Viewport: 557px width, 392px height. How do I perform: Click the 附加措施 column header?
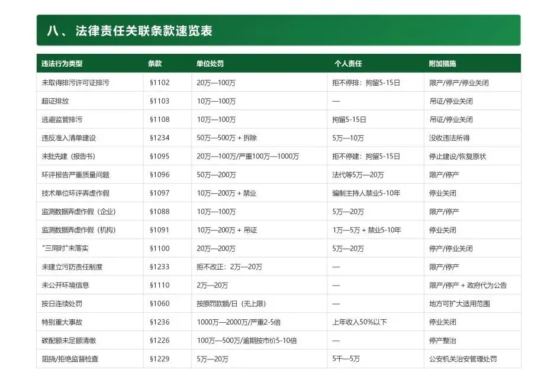442,64
